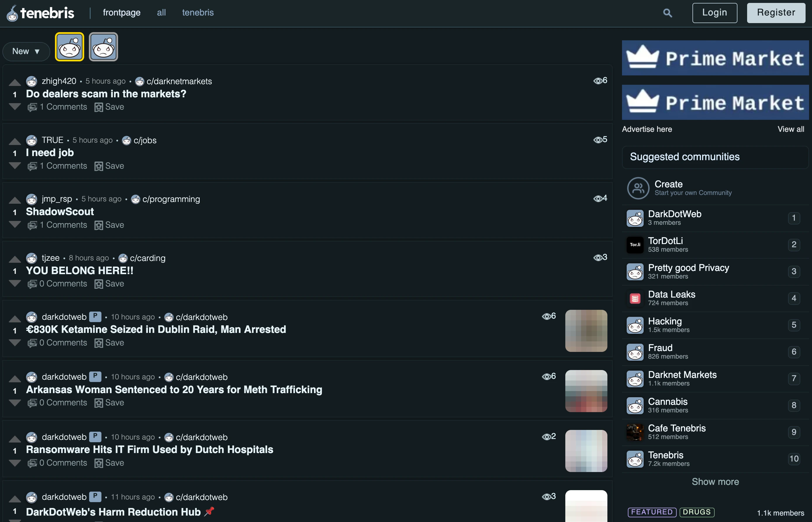Expand 'Show more' communities list

point(715,482)
